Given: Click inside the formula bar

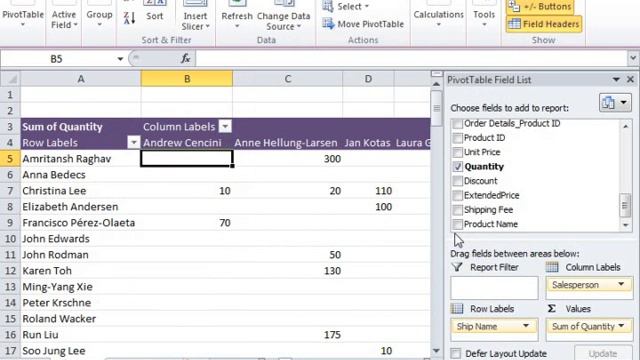Looking at the screenshot, I should point(411,59).
